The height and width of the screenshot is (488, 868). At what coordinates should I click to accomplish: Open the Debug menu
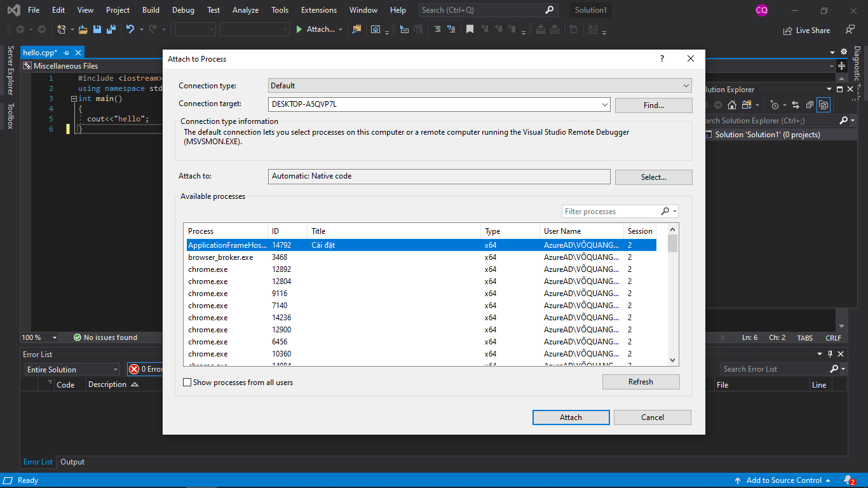click(x=183, y=10)
